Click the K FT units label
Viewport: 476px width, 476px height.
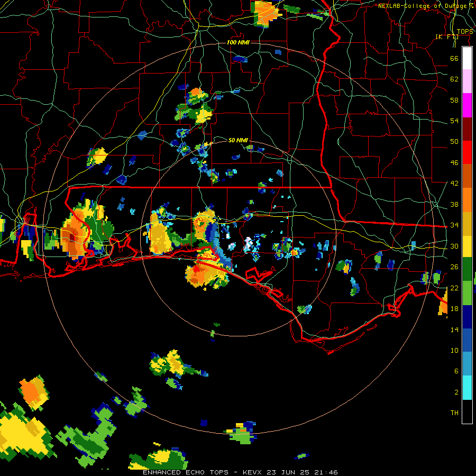447,36
